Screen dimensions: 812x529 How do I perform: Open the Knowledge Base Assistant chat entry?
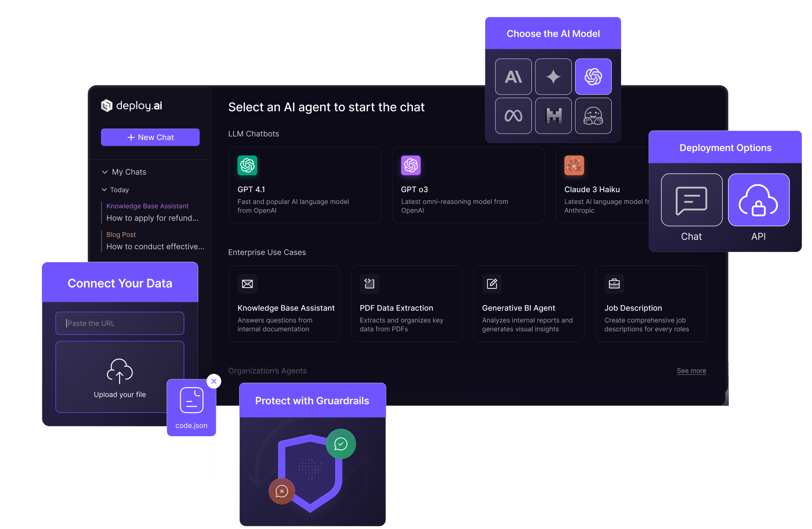tap(147, 206)
